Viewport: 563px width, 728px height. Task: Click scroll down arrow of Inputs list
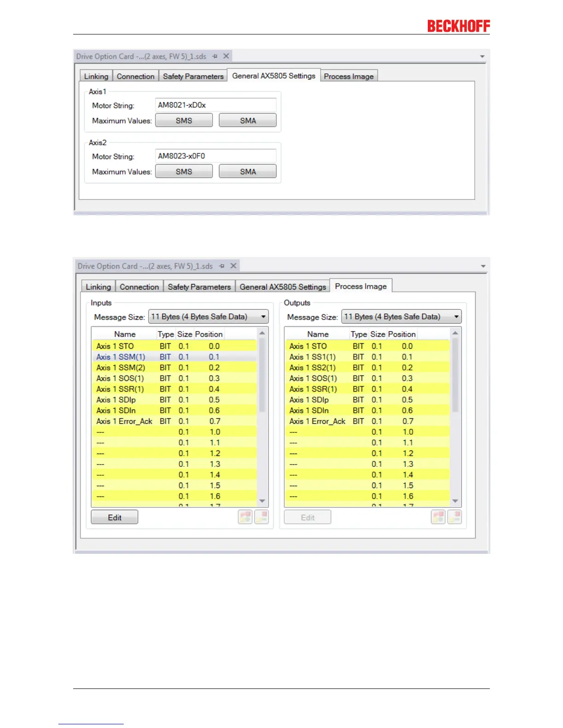coord(262,501)
